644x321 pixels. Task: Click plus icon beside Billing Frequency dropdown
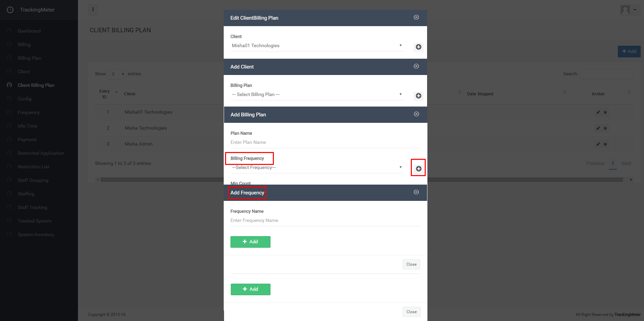(419, 169)
